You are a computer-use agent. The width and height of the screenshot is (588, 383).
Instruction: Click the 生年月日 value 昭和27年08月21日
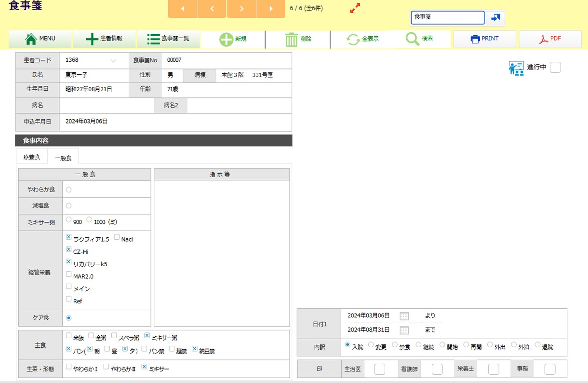point(89,89)
